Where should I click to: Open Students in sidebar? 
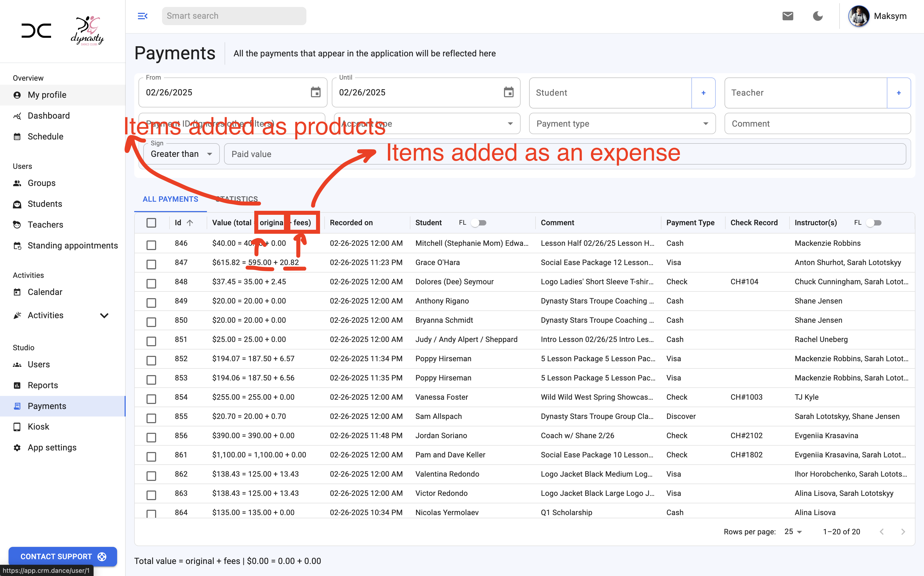tap(63, 204)
